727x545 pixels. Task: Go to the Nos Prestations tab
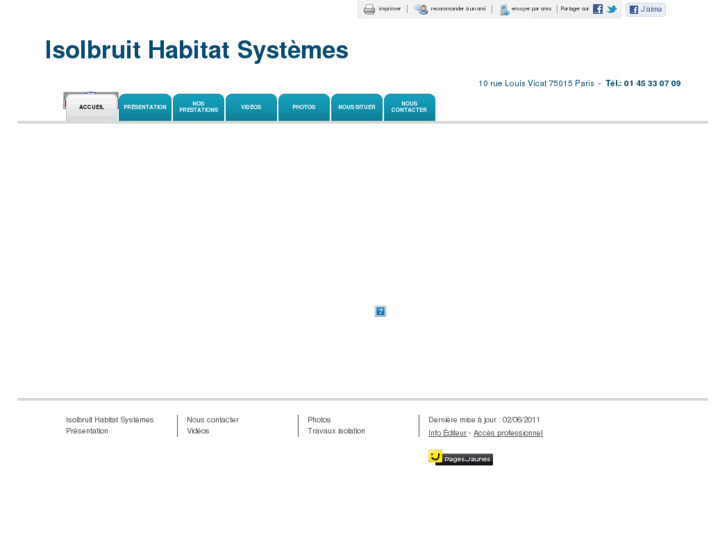[198, 107]
